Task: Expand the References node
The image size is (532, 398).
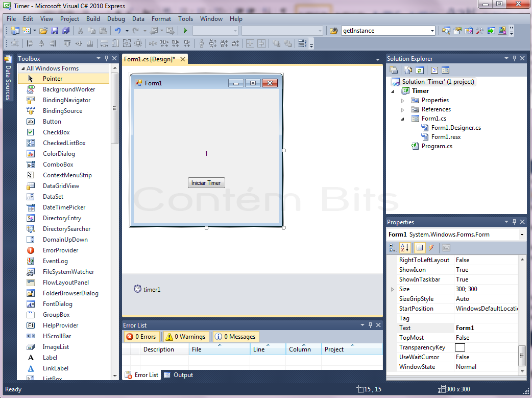Action: 402,110
